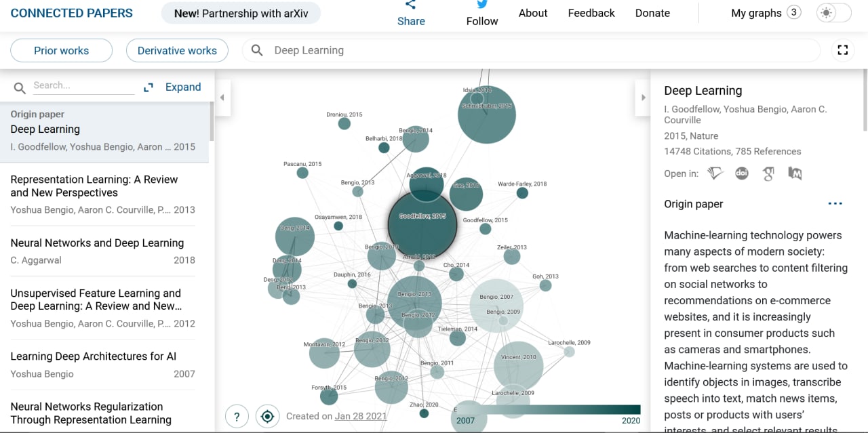868x433 pixels.
Task: Click the Aggarwal, 2018 graph node
Action: (x=427, y=184)
